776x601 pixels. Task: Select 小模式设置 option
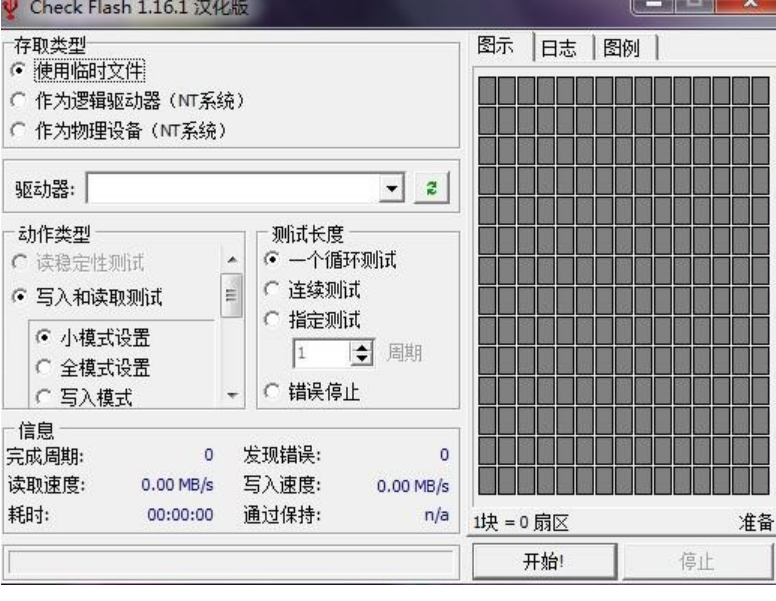(43, 338)
